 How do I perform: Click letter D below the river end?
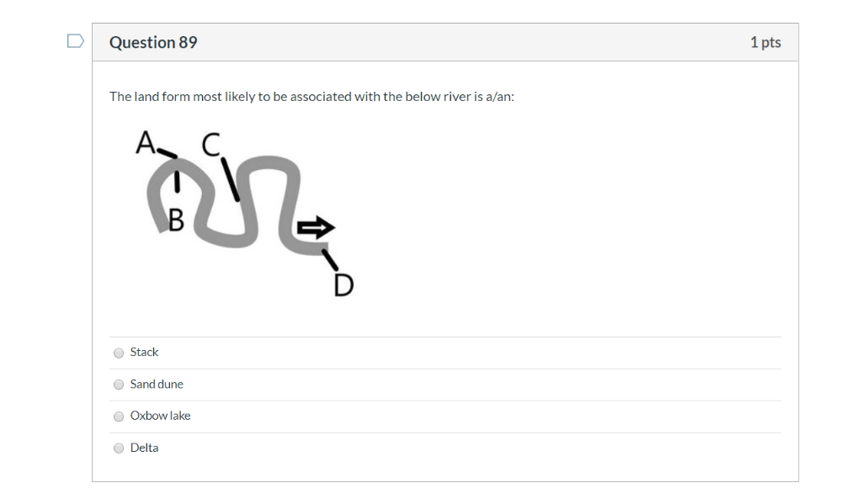pyautogui.click(x=343, y=285)
